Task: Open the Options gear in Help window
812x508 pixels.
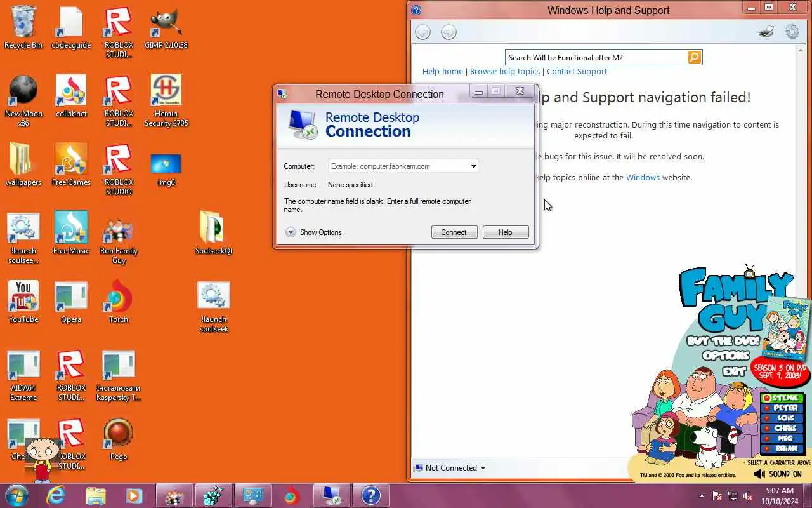Action: (x=792, y=32)
